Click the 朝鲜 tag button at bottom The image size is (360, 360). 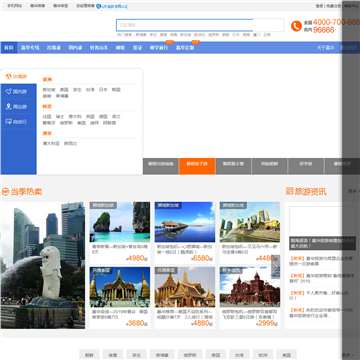coord(89,355)
